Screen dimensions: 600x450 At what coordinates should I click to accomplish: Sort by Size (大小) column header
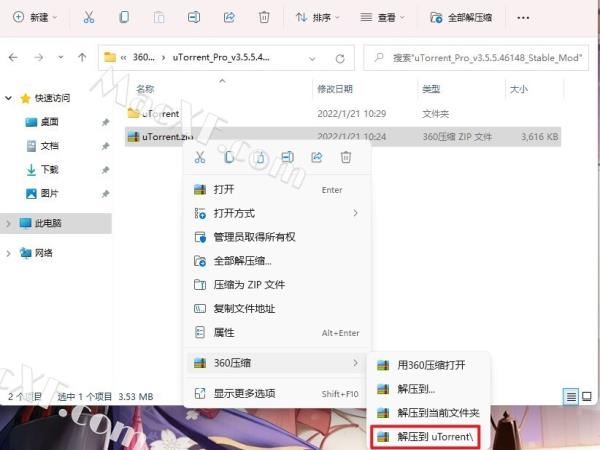[x=519, y=89]
